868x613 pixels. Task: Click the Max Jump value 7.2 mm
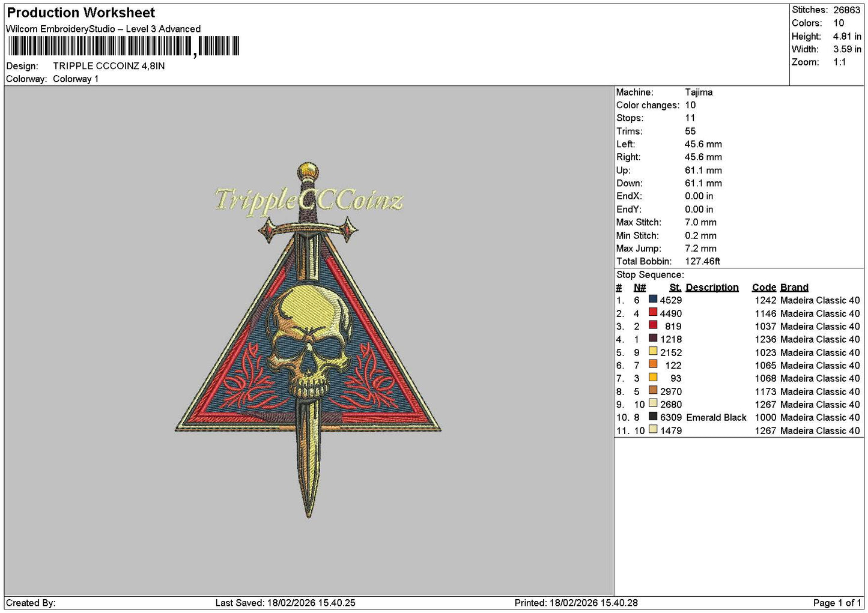point(700,249)
